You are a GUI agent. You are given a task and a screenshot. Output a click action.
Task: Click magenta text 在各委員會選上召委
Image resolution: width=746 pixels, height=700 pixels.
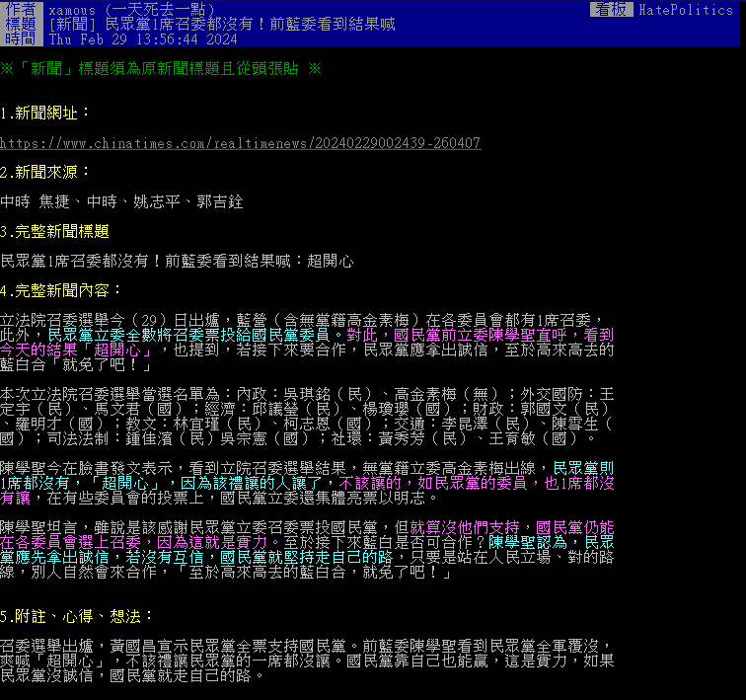tap(70, 542)
